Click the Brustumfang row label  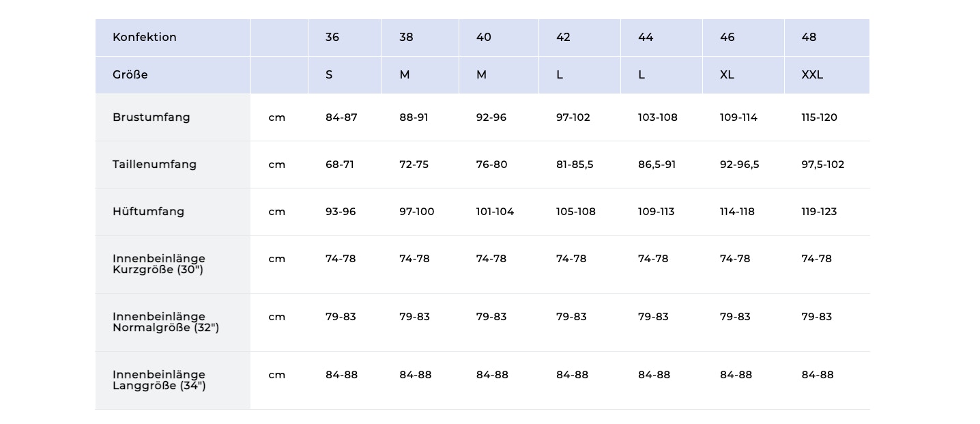[x=152, y=117]
